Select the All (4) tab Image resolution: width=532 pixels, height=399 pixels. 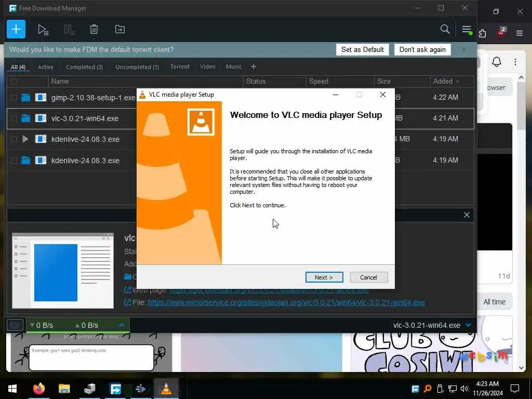18,67
